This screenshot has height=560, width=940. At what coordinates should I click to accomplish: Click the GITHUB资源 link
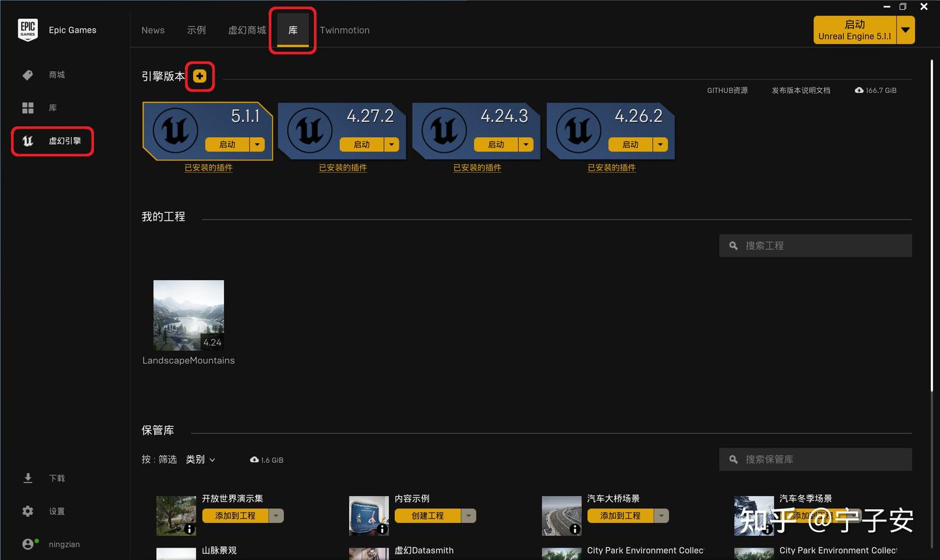[x=727, y=90]
